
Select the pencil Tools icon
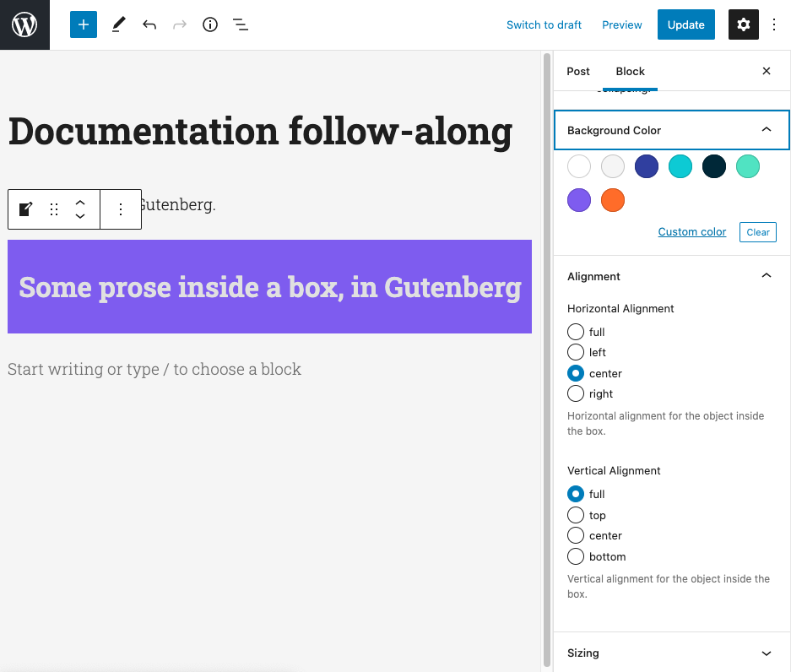[118, 24]
